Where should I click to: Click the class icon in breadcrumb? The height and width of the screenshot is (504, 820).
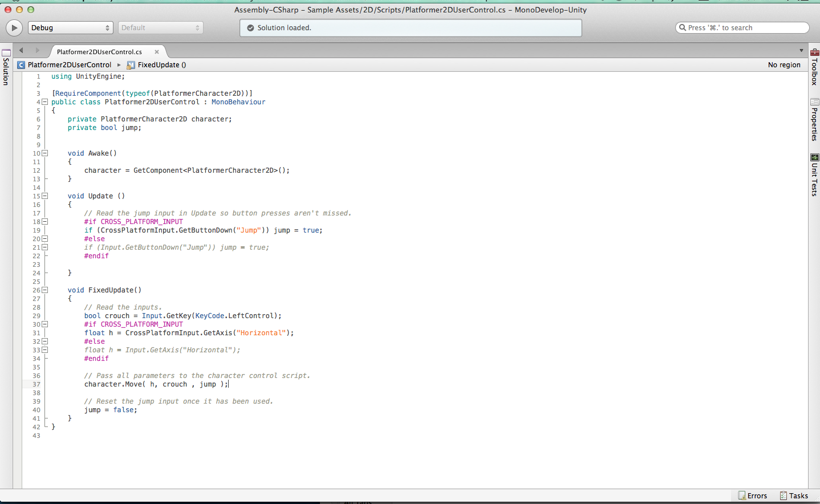pyautogui.click(x=21, y=65)
